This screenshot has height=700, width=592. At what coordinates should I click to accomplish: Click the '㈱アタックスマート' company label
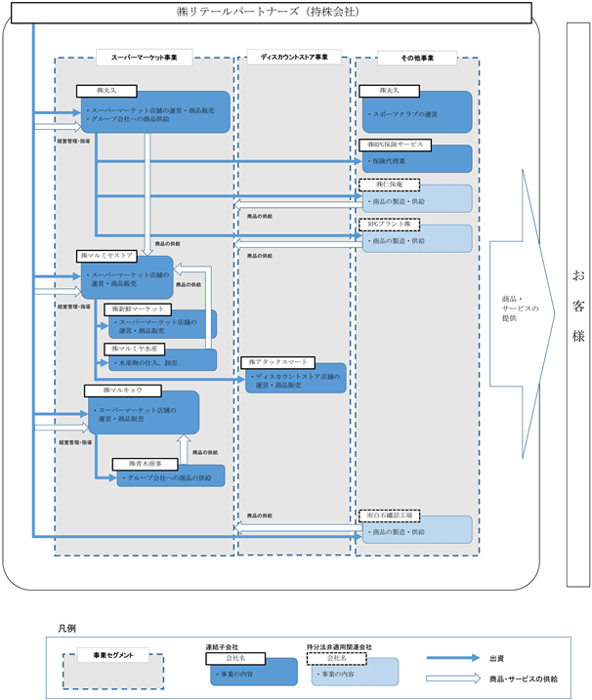(x=277, y=362)
